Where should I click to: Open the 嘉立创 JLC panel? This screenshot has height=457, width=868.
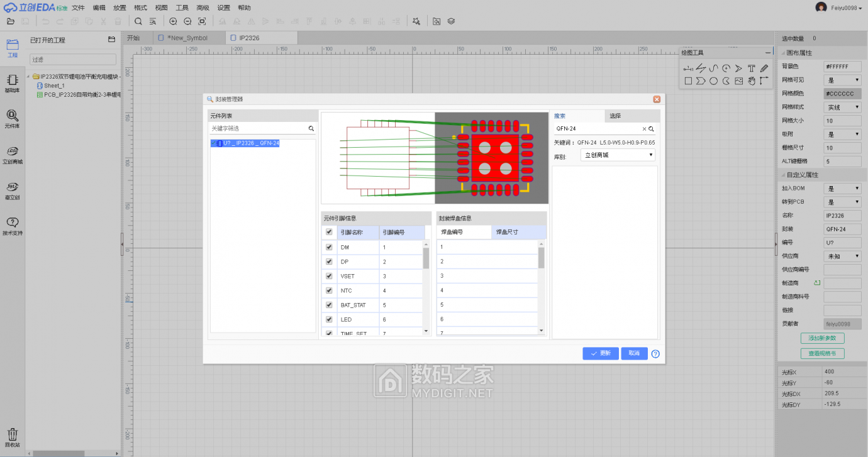13,190
